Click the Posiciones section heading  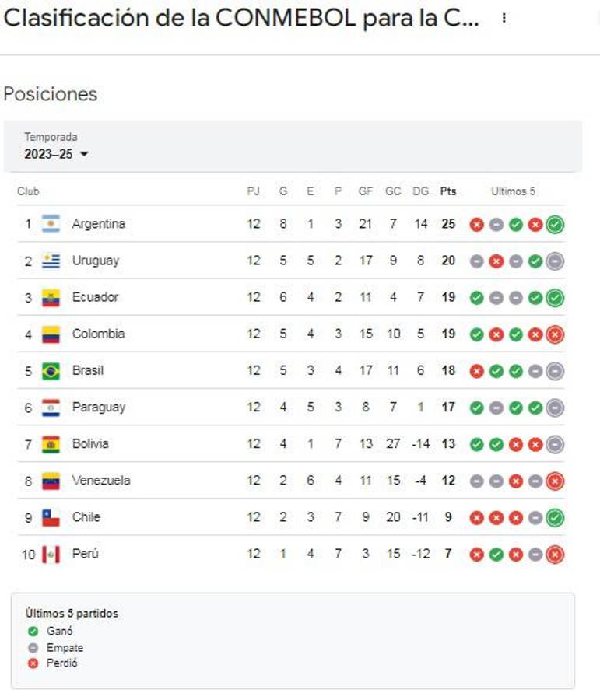(51, 94)
